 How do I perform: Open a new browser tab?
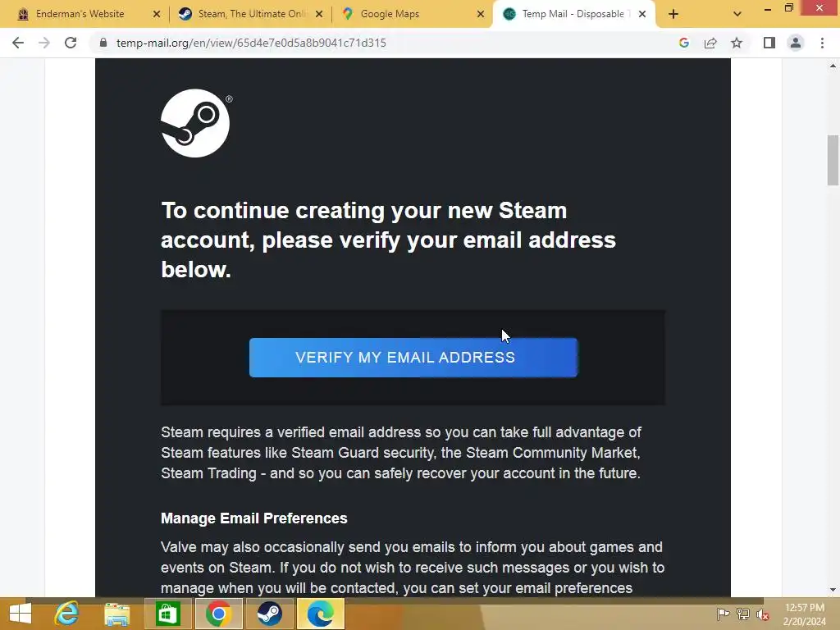(673, 14)
